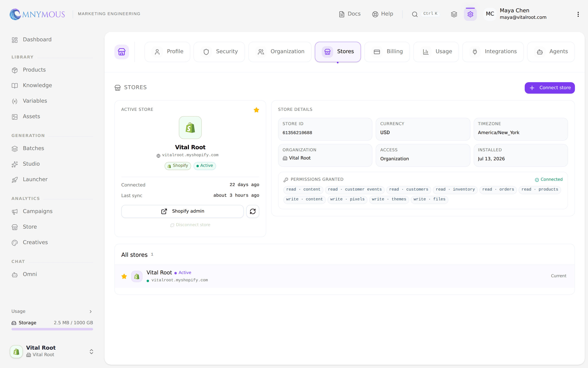
Task: Expand the Usage section chevron
Action: tap(91, 312)
